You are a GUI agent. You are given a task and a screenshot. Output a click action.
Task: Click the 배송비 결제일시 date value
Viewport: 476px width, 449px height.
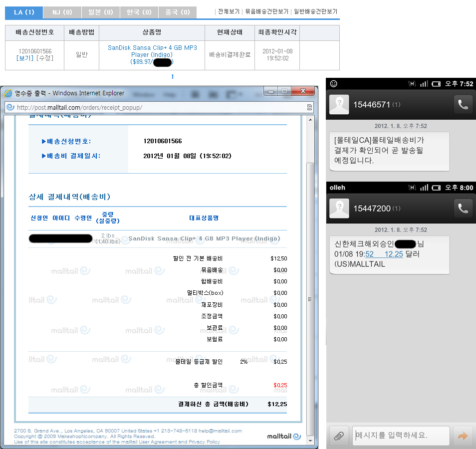[187, 156]
